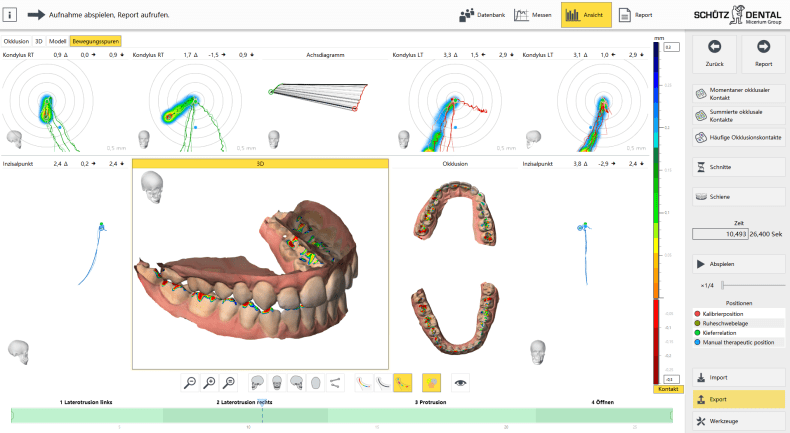This screenshot has width=790, height=433.
Task: Switch to the Modell tab
Action: click(x=57, y=41)
